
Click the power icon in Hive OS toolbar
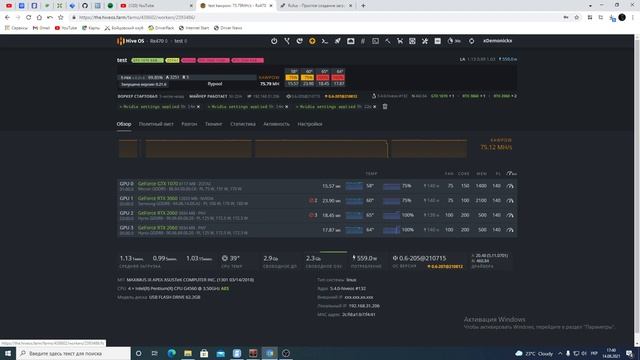click(274, 41)
